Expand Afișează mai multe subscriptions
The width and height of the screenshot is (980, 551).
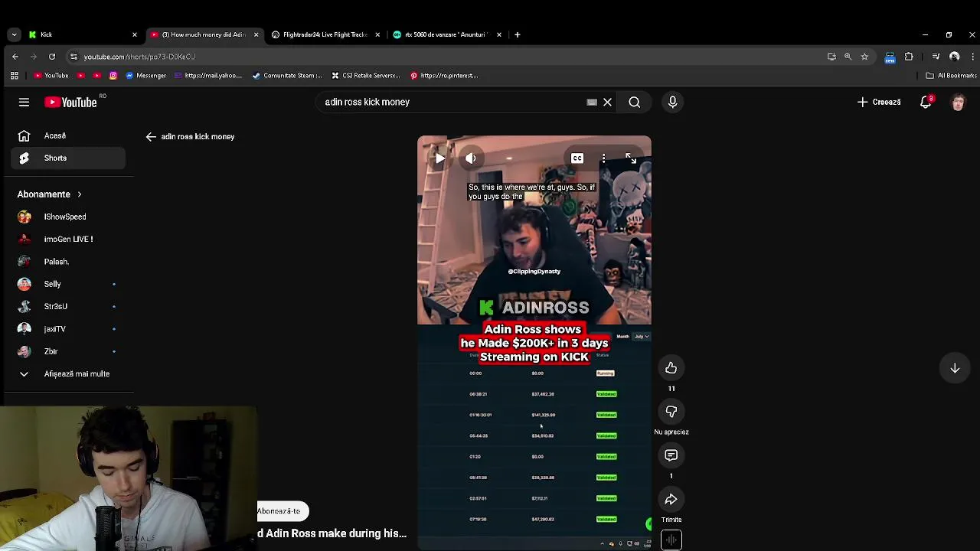pos(67,374)
